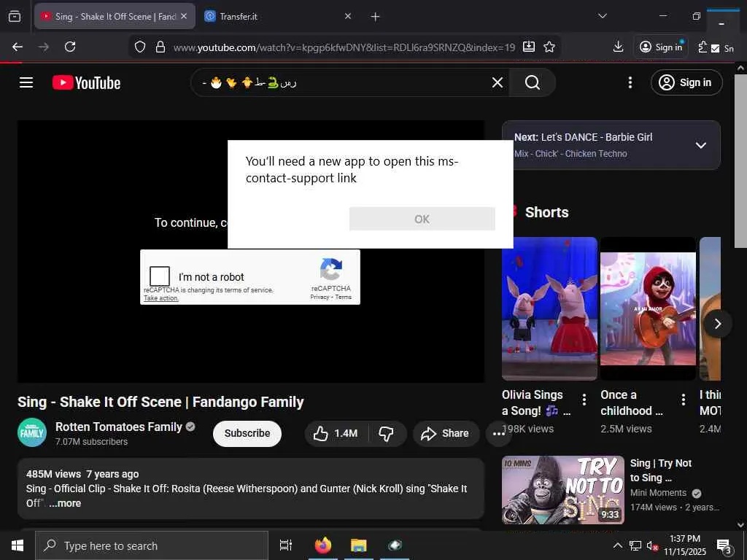Open Firefox downloads panel

[x=618, y=47]
